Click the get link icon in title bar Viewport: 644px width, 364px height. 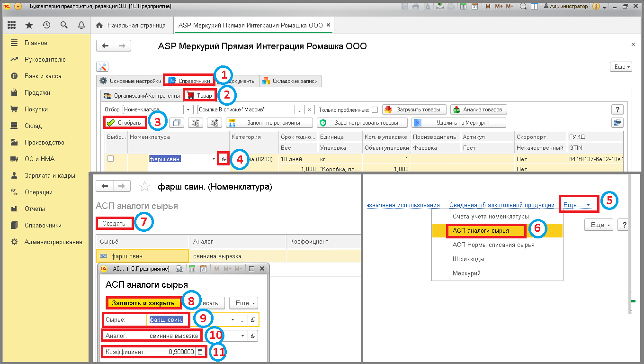(440, 7)
